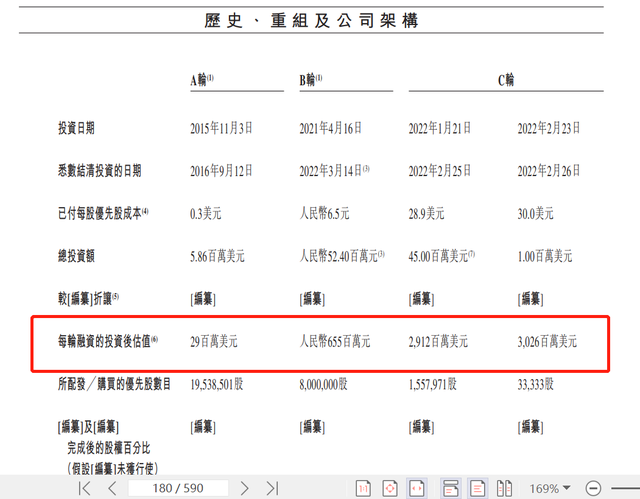Click the 人民幣655百萬元 valuation value

point(335,342)
